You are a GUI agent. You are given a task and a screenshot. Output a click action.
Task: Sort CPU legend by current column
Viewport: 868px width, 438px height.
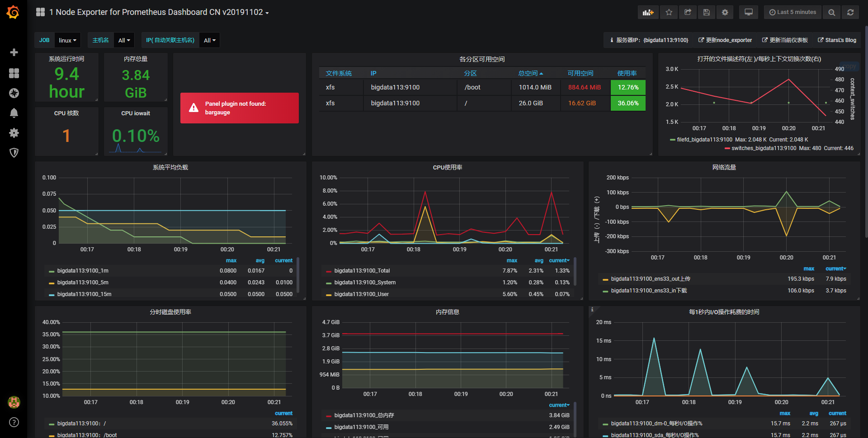(559, 260)
